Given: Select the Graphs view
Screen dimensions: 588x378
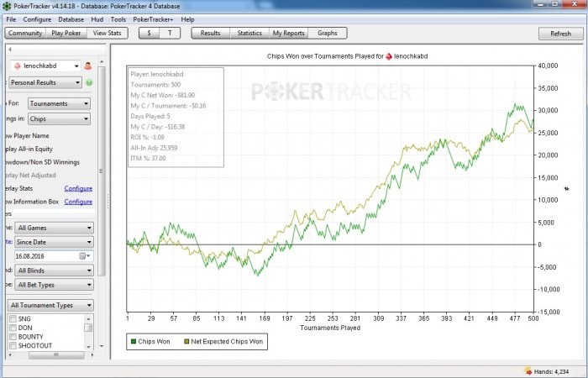Looking at the screenshot, I should click(328, 33).
